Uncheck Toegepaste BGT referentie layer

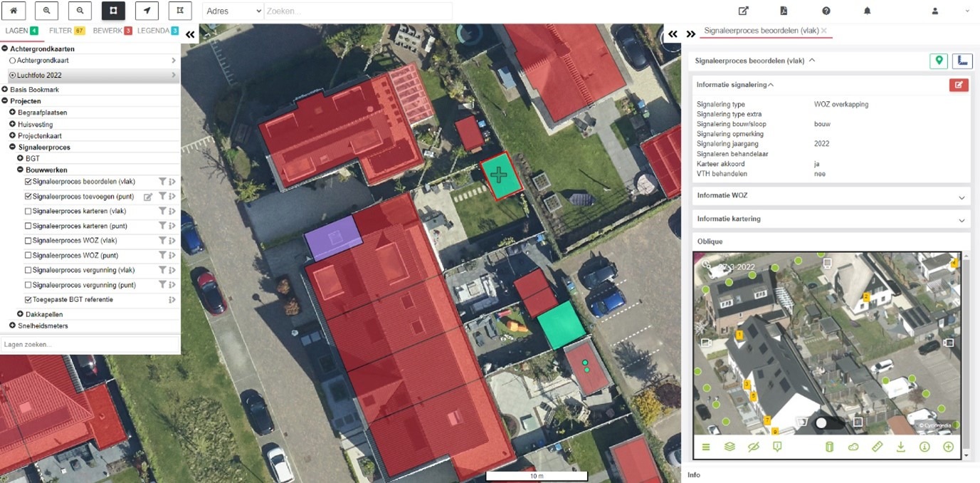(x=28, y=300)
